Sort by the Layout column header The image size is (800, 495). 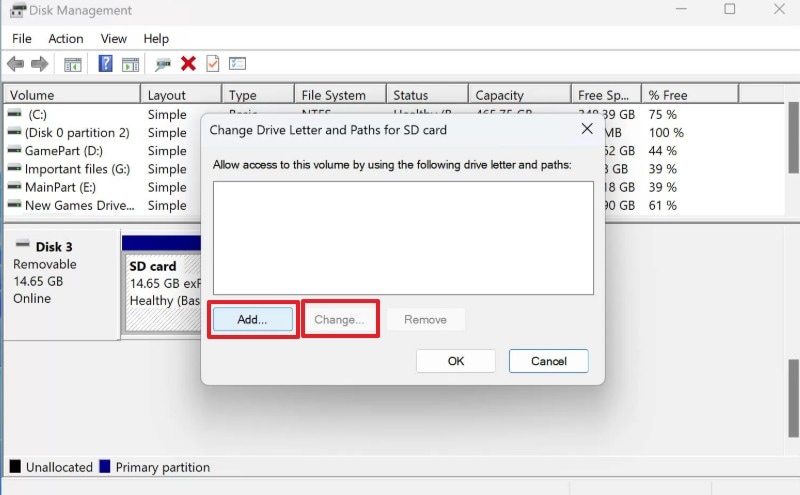coord(181,95)
